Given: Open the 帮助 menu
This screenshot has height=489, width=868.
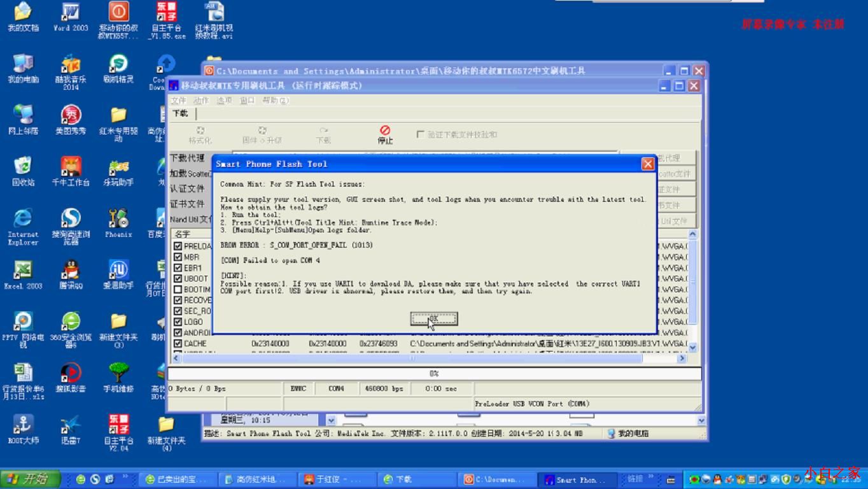Looking at the screenshot, I should click(276, 101).
